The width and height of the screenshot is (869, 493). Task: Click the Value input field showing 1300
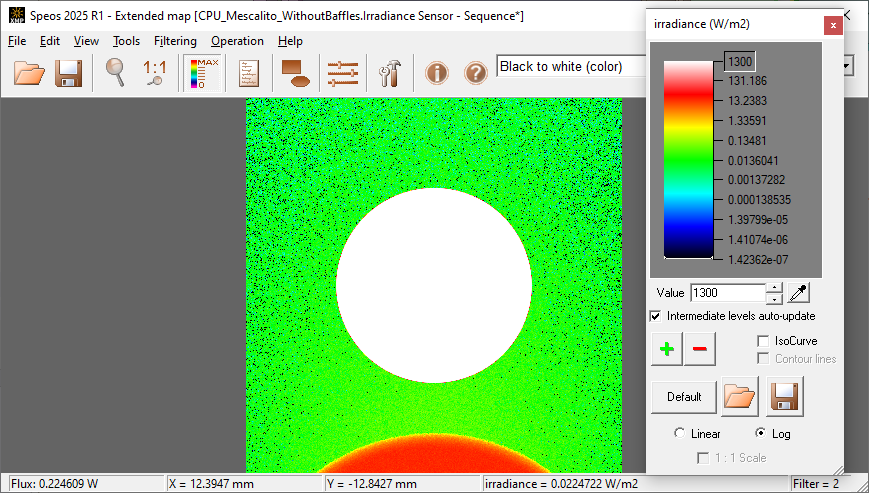click(x=728, y=293)
